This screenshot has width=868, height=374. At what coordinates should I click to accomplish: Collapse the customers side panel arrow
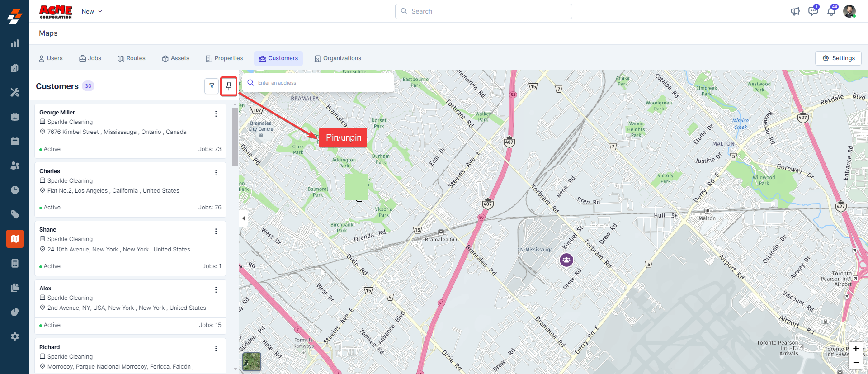click(244, 218)
